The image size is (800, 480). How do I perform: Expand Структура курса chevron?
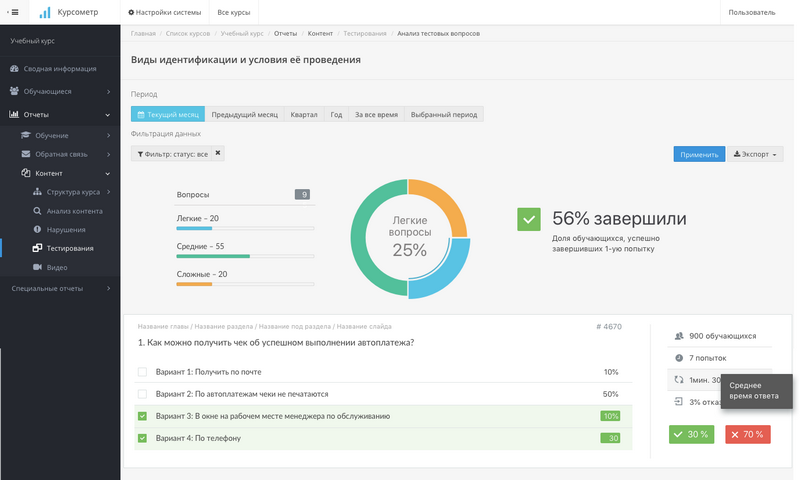(x=109, y=192)
